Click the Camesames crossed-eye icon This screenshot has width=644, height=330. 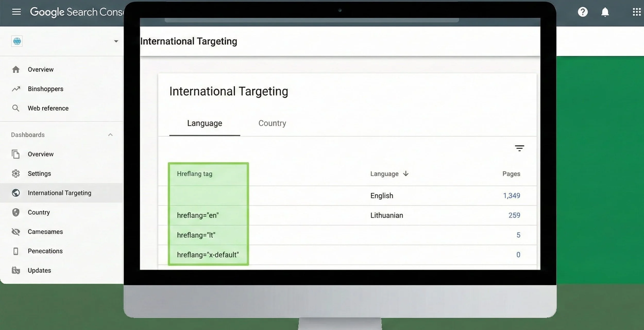16,232
